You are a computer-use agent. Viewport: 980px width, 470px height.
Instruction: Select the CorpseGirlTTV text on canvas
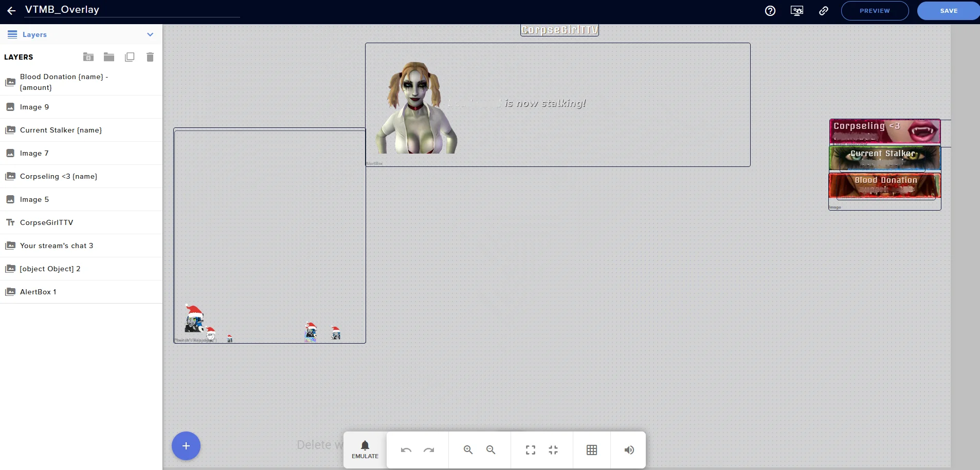(559, 30)
